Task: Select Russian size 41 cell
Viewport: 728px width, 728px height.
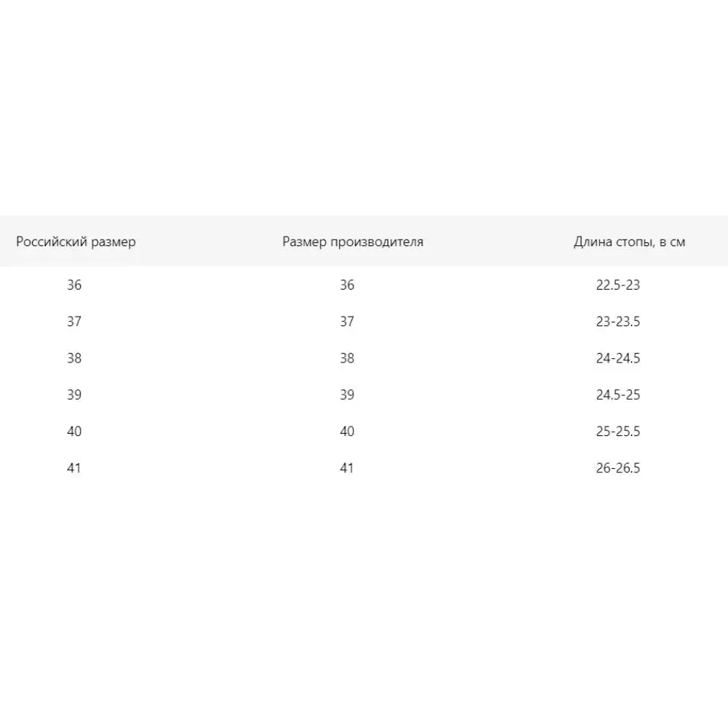Action: 74,468
